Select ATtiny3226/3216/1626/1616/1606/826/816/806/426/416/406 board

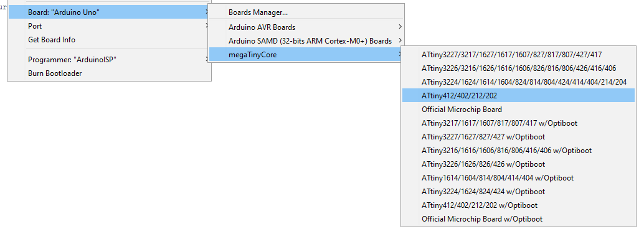518,68
